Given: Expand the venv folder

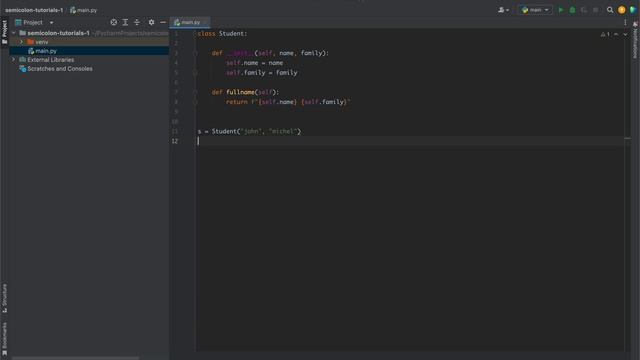Looking at the screenshot, I should point(21,42).
